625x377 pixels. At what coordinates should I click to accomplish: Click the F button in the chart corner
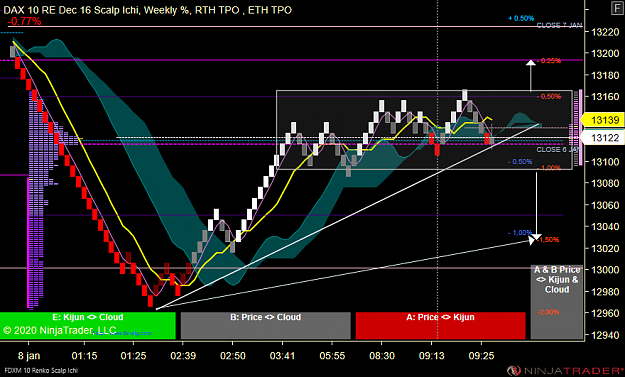click(x=617, y=8)
